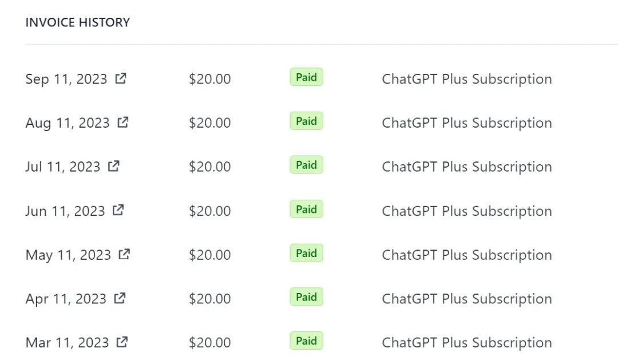Select ChatGPT Plus Subscription text in May row
Viewport: 618px width, 364px height.
tap(467, 255)
